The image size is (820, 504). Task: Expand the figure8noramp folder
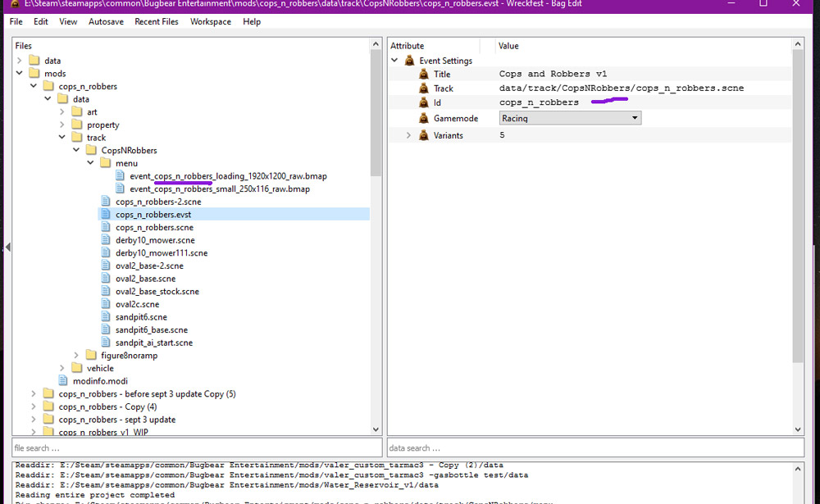pos(76,355)
